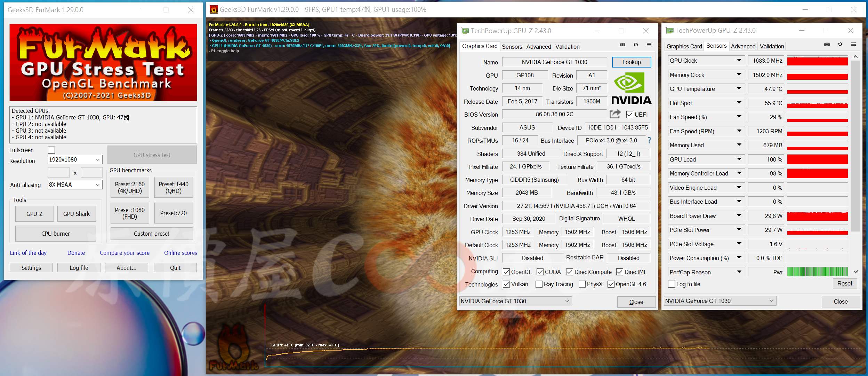
Task: Open FurMark Settings
Action: 31,268
